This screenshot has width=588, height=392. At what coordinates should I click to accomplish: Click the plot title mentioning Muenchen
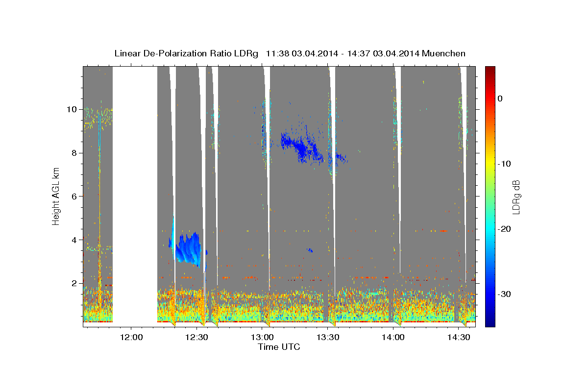[x=290, y=53]
